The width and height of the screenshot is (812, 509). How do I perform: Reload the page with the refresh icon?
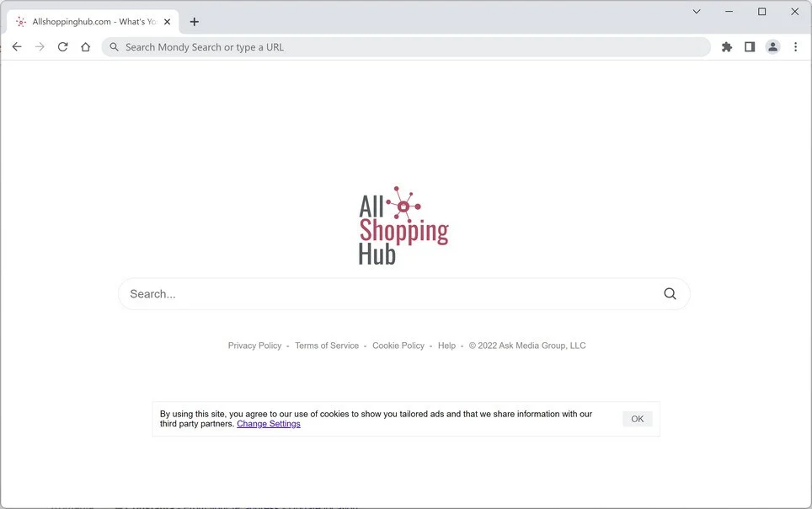coord(62,47)
